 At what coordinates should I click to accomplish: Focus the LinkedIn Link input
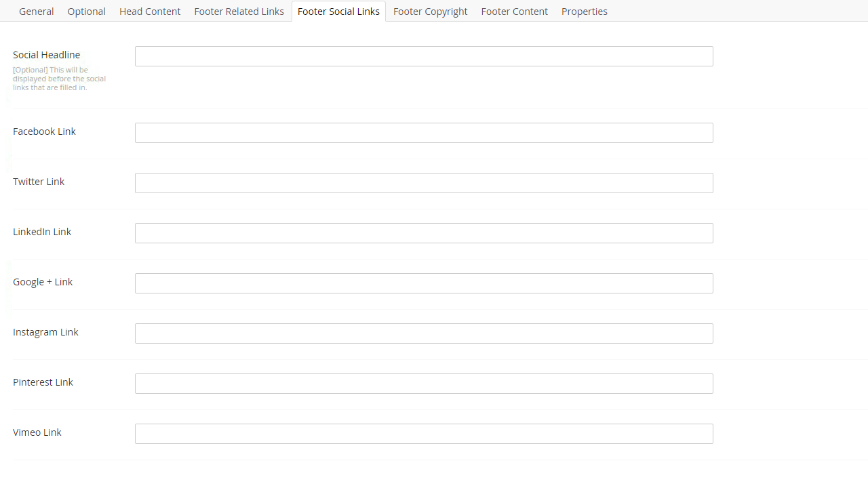pos(424,233)
